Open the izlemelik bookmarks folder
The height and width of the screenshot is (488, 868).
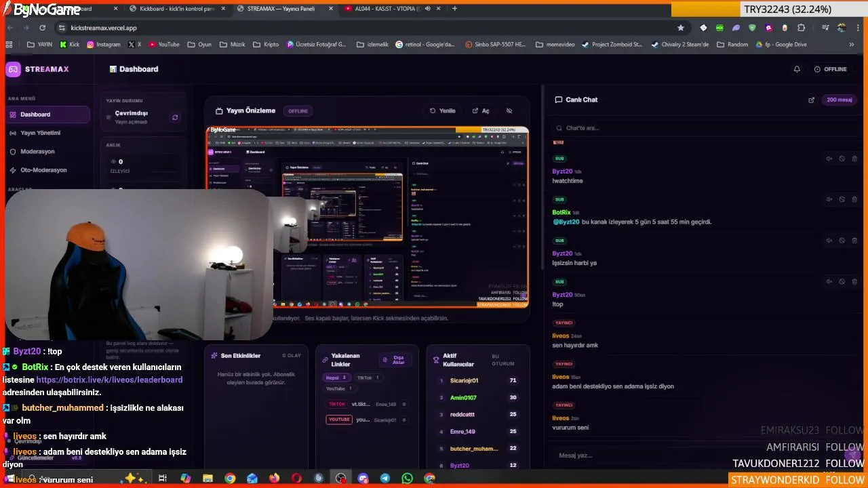372,45
